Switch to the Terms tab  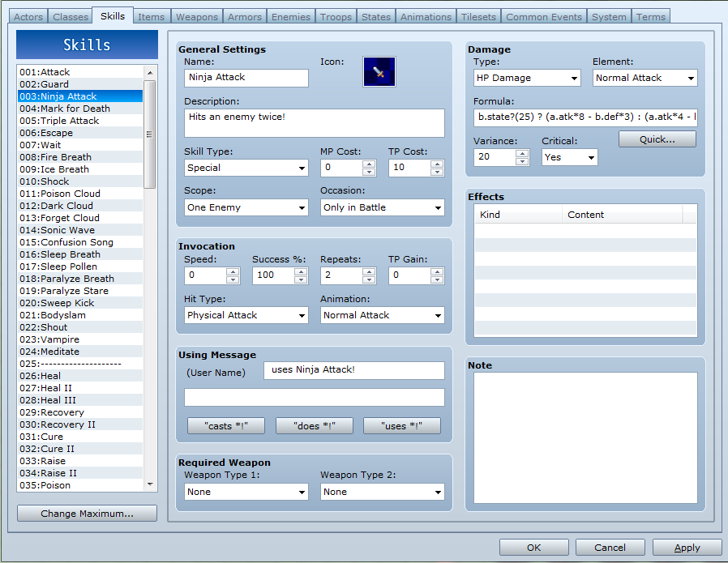pos(650,17)
